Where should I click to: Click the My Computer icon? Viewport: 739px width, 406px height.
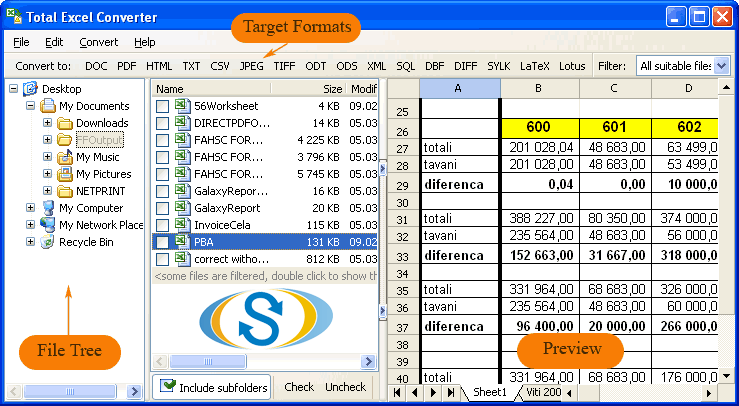click(48, 208)
